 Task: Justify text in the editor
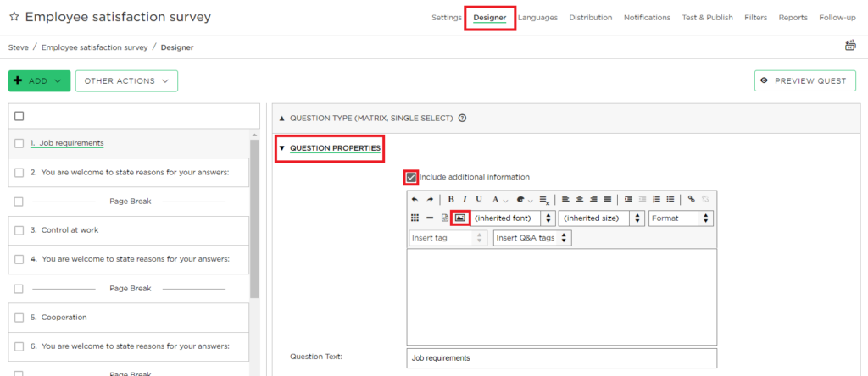[x=607, y=199]
